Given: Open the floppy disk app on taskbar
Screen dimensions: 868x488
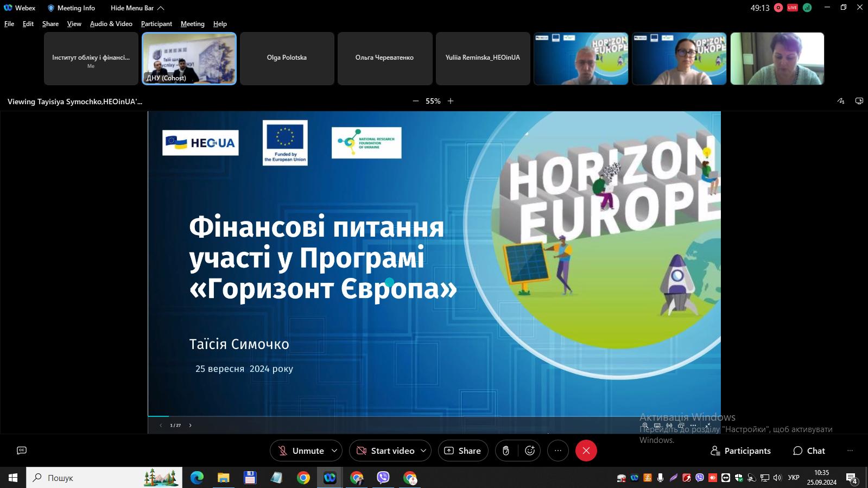Looking at the screenshot, I should 250,478.
